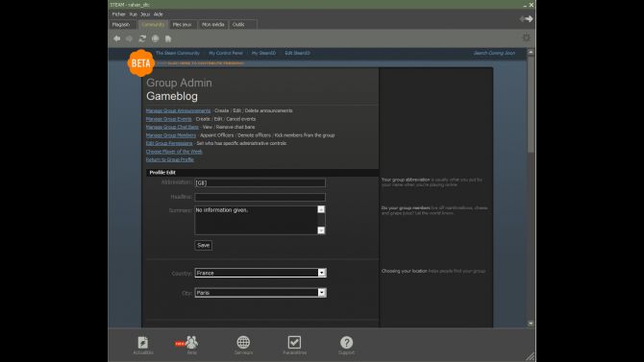Viewport: 644px width, 362px height.
Task: Click the window resize grip at bottom right
Action: (x=531, y=356)
